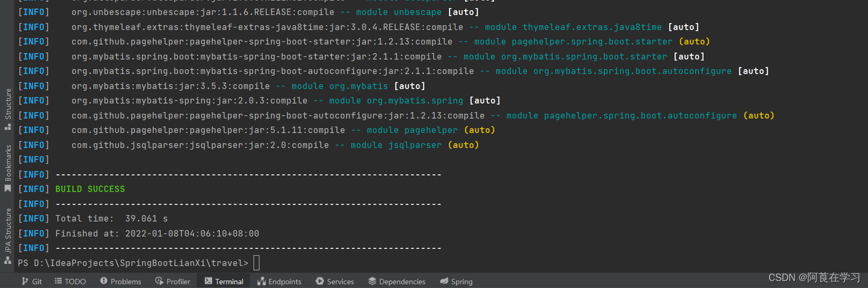The image size is (868, 288).
Task: Open the Endpoints tool window
Action: [279, 281]
